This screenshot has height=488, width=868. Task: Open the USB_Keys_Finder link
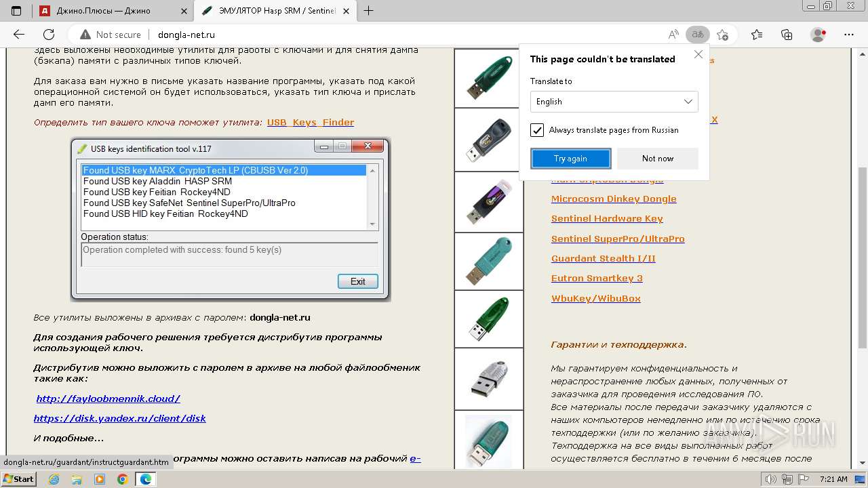click(311, 123)
